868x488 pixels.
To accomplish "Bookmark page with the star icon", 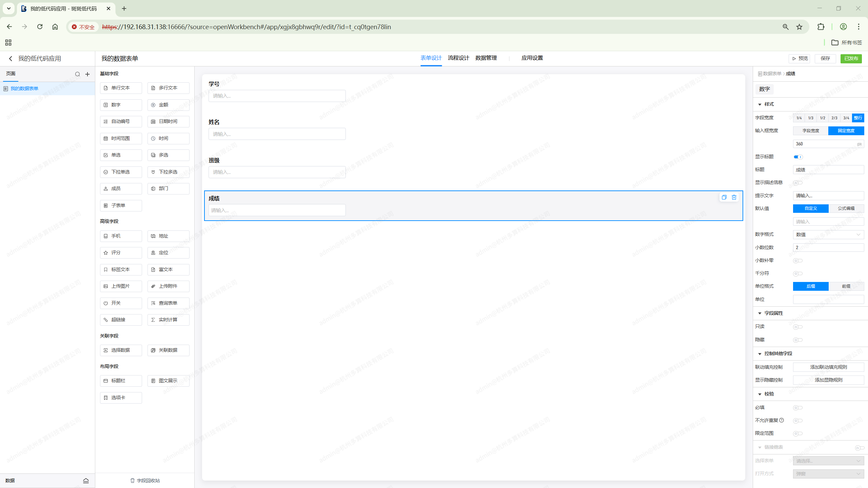I will [x=800, y=27].
